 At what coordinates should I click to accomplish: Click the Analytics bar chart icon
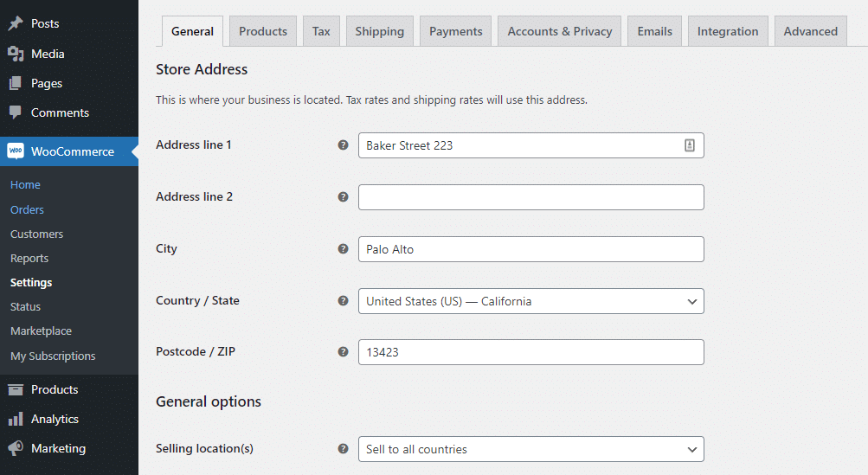click(16, 419)
